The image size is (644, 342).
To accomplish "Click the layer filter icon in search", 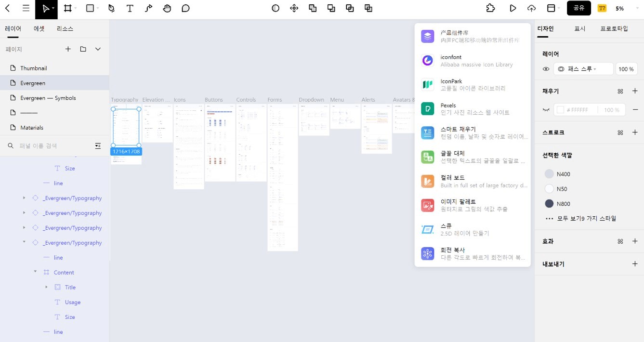I will pos(98,146).
